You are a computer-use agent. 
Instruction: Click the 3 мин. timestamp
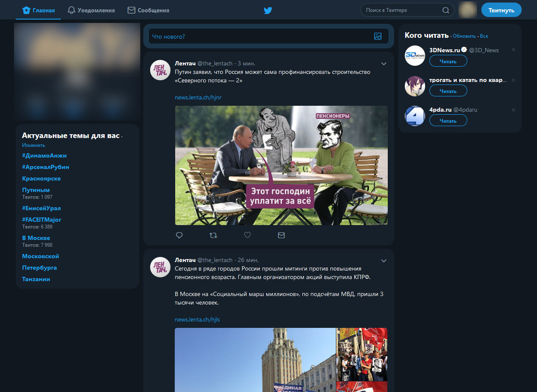[247, 63]
